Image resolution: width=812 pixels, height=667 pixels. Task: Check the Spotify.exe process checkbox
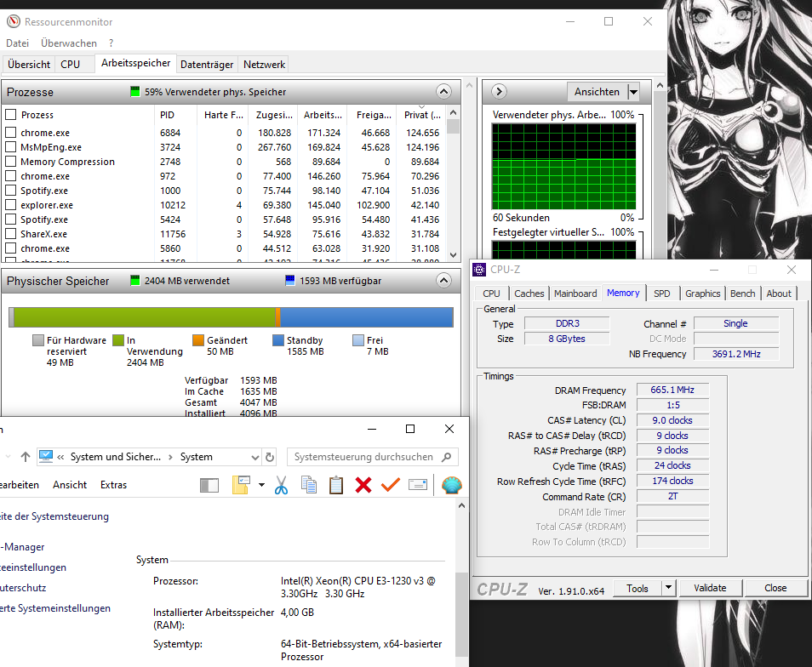[x=12, y=191]
